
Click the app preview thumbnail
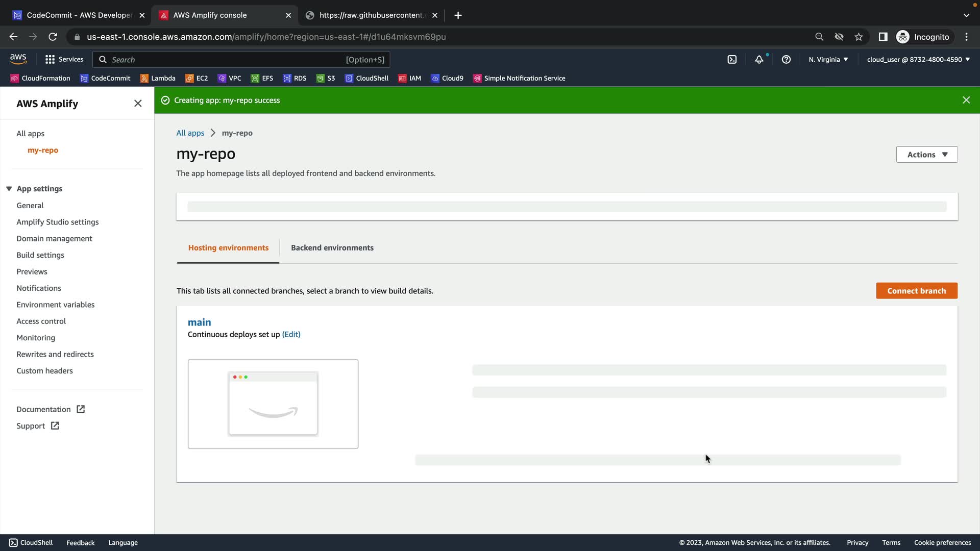[x=273, y=404]
